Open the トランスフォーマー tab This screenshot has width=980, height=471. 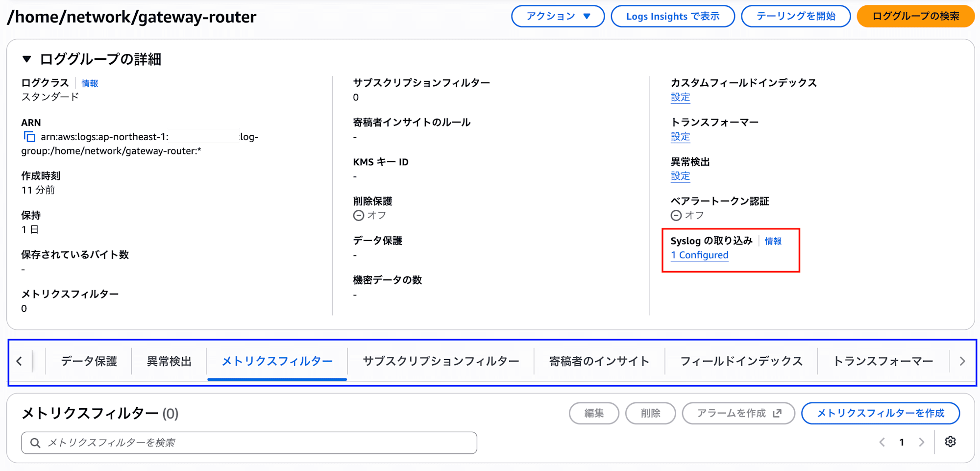[883, 361]
